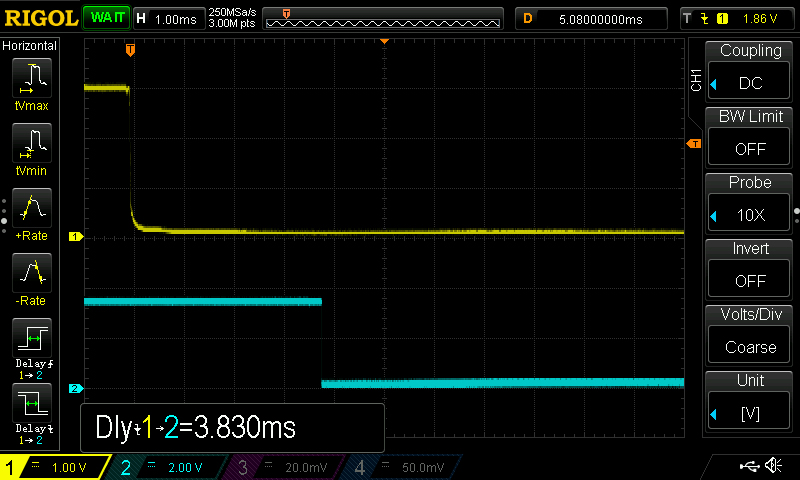Select the Delay rising 1→2 measurement
The image size is (800, 480).
coord(32,338)
